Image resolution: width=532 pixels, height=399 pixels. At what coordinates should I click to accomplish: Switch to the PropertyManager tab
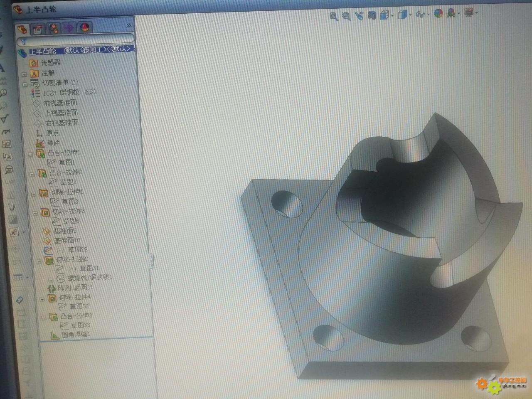pos(38,29)
